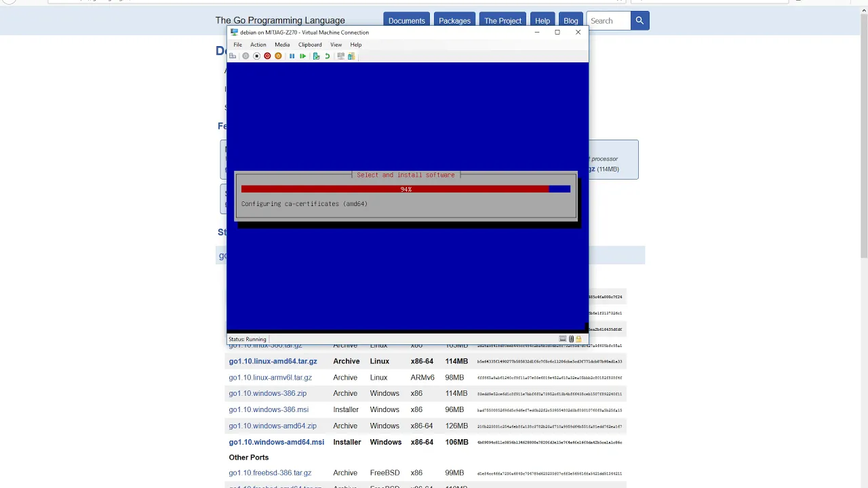Turn off the VM with black stop icon
This screenshot has width=868, height=488.
click(x=256, y=56)
